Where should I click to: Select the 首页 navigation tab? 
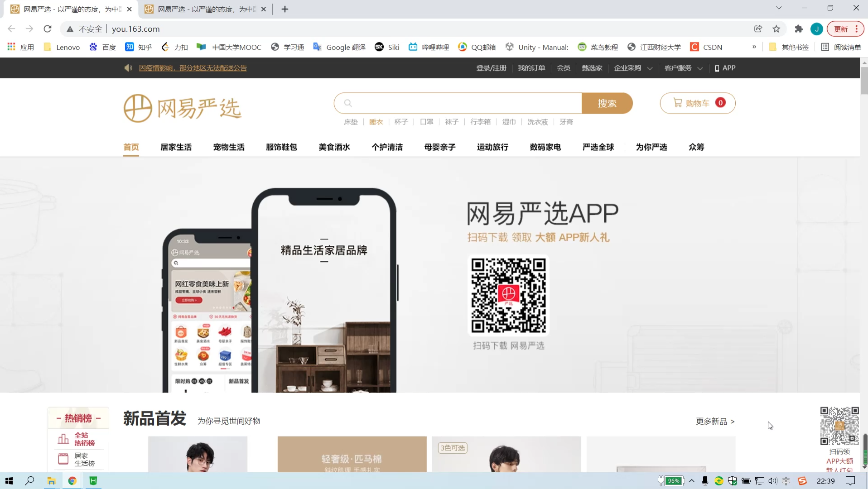click(x=131, y=147)
